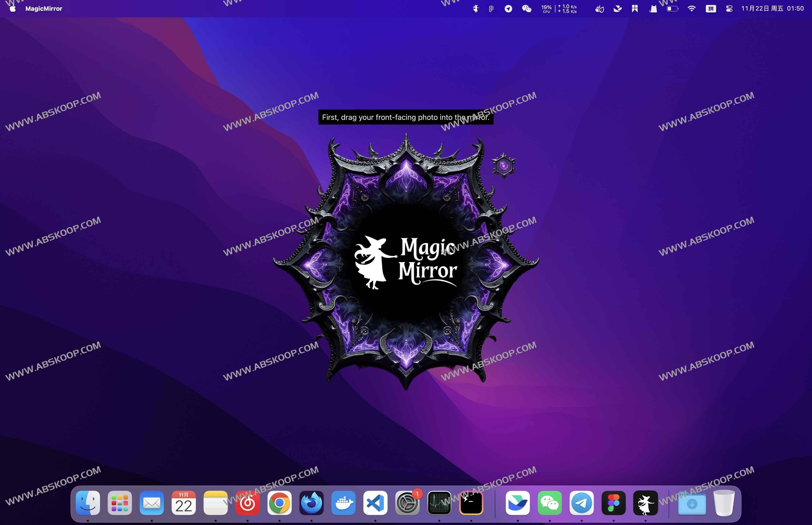Open the Apple menu
The height and width of the screenshot is (525, 812).
(13, 8)
